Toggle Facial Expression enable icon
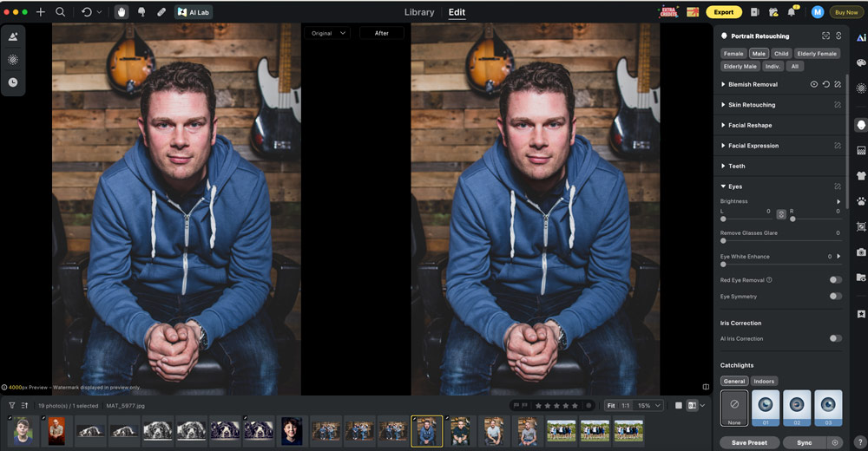This screenshot has width=868, height=451. 838,146
